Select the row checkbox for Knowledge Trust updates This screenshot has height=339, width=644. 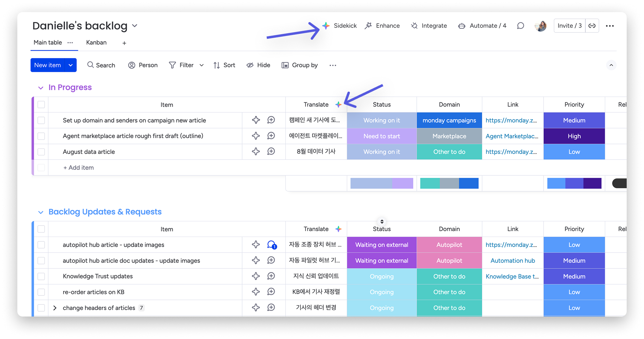point(41,276)
